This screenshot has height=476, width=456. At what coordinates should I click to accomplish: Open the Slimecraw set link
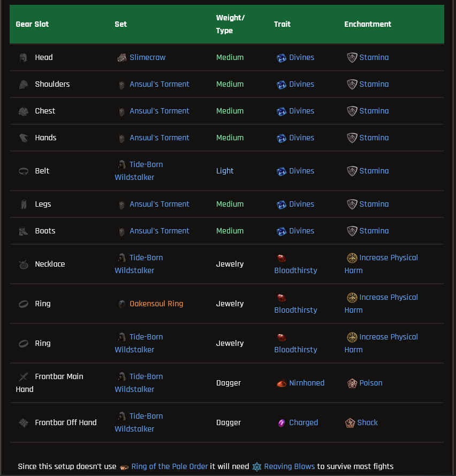pyautogui.click(x=147, y=57)
